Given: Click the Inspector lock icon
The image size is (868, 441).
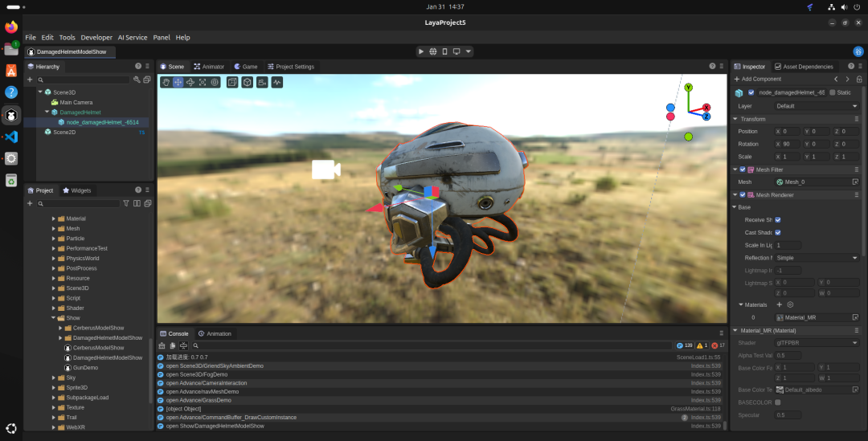Looking at the screenshot, I should point(859,80).
